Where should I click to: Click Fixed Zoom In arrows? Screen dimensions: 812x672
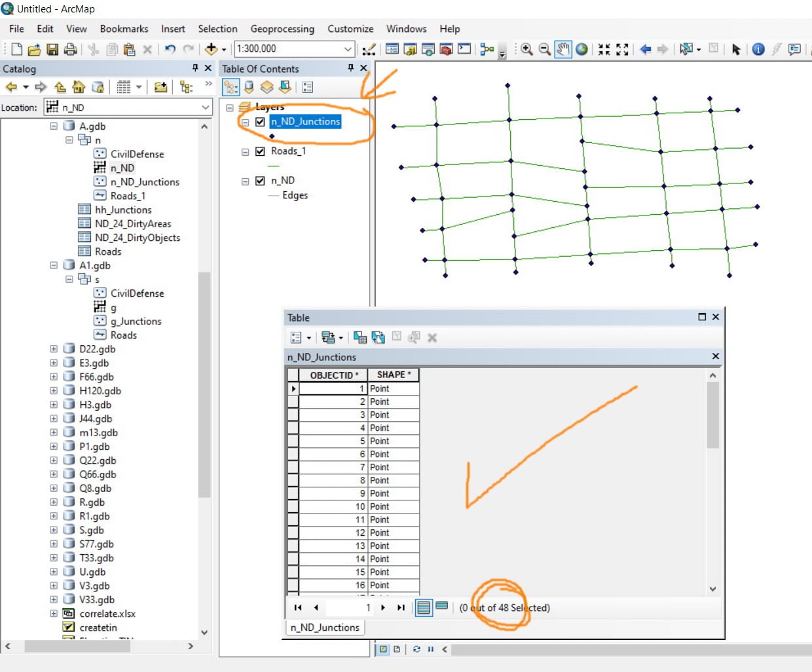coord(604,49)
